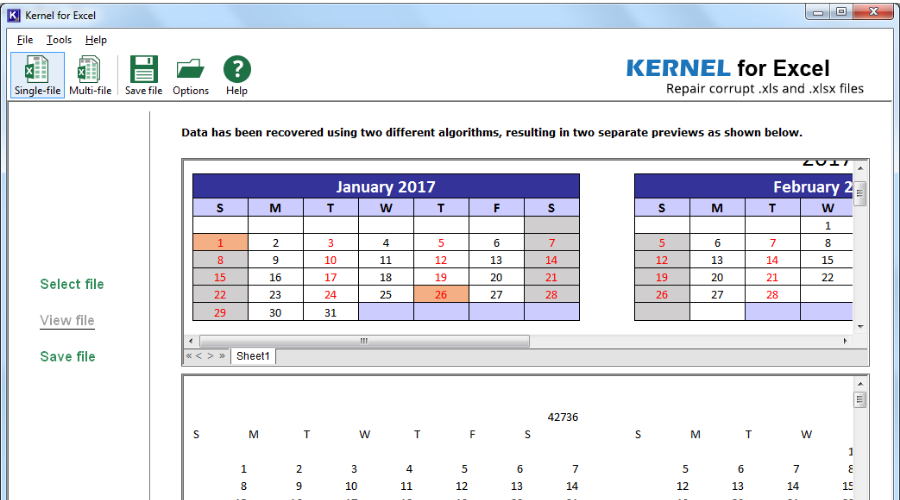Screen dimensions: 900x500
Task: Go to the View file step
Action: pos(67,320)
